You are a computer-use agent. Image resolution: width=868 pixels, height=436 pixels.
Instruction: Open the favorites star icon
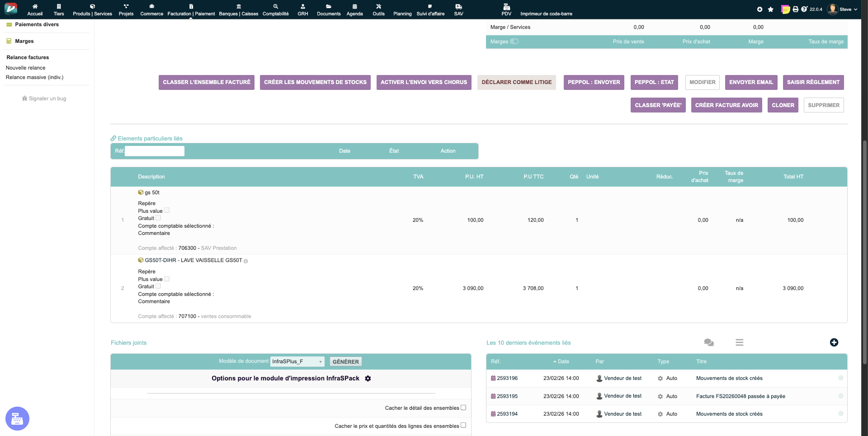(x=771, y=9)
